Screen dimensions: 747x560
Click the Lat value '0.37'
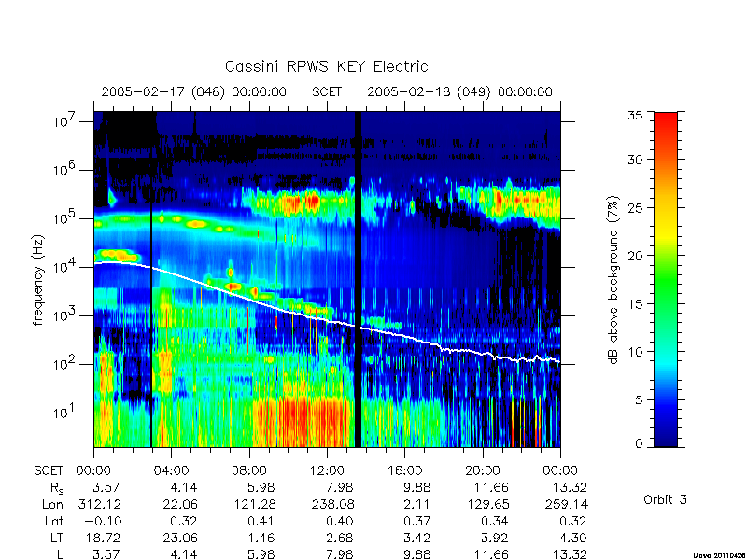pos(416,521)
